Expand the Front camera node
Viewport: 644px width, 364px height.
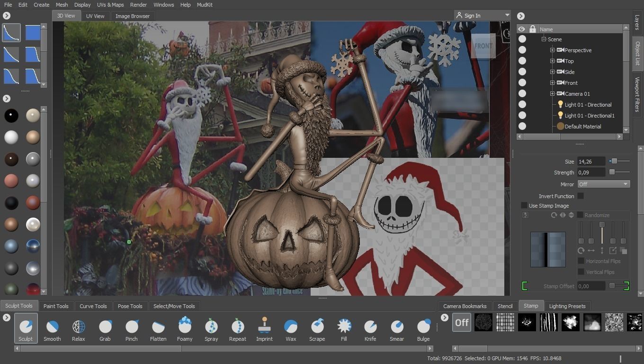pos(552,82)
